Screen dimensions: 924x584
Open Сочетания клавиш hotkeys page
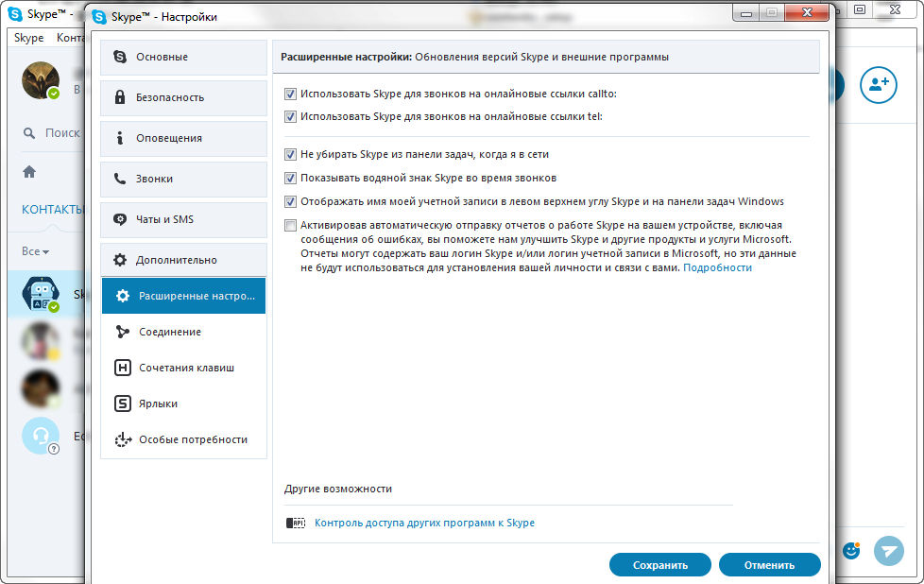pyautogui.click(x=184, y=368)
